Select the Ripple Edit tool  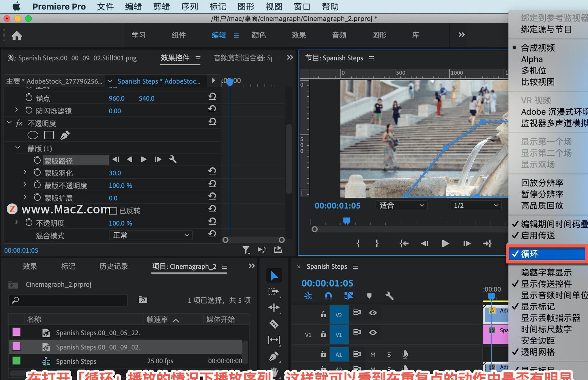coord(274,307)
